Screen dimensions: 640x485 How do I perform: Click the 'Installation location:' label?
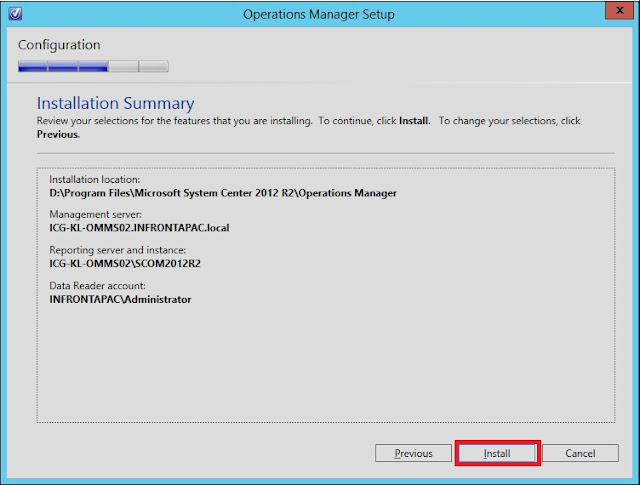95,180
